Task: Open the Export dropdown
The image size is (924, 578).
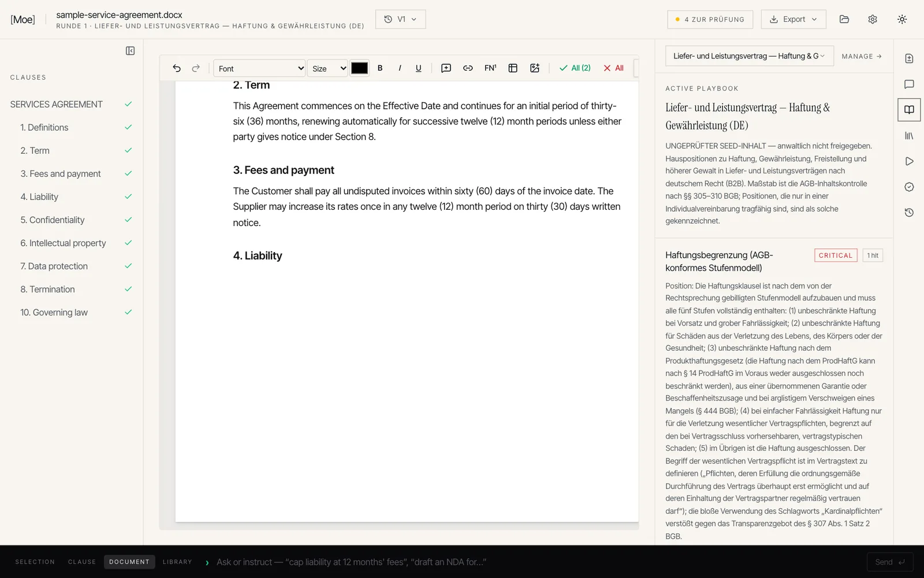Action: tap(793, 19)
